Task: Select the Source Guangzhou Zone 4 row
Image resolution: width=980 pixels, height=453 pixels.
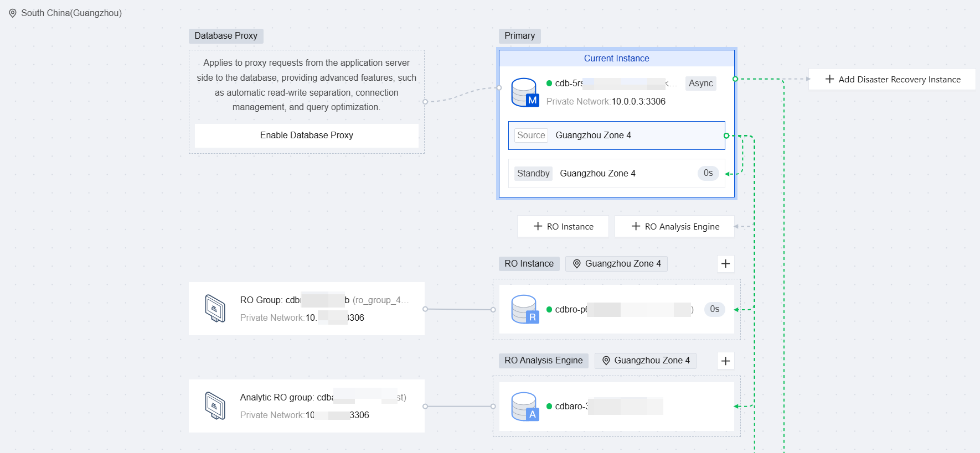Action: 616,136
